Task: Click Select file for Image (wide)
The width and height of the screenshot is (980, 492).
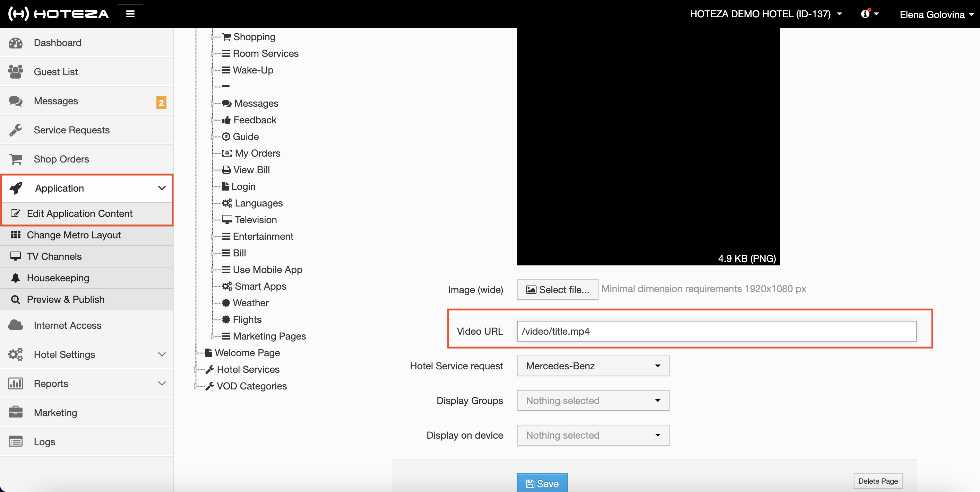Action: pyautogui.click(x=557, y=290)
